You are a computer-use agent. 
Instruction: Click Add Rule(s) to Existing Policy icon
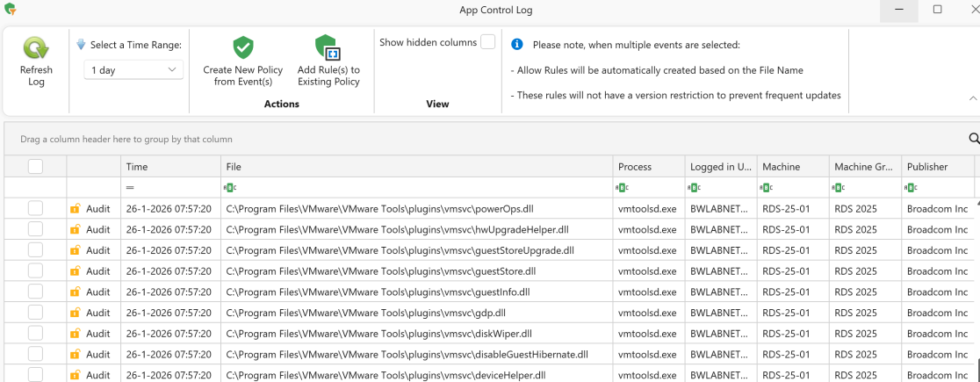(327, 47)
